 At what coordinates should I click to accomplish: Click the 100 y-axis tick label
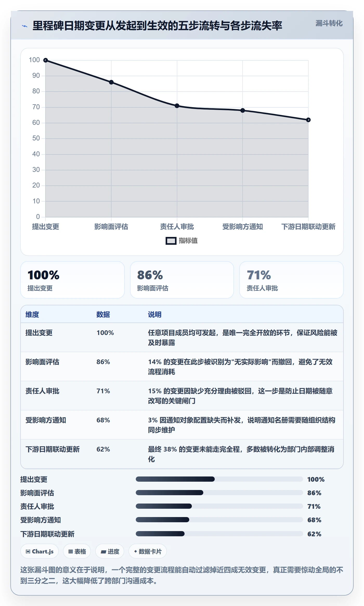(34, 60)
